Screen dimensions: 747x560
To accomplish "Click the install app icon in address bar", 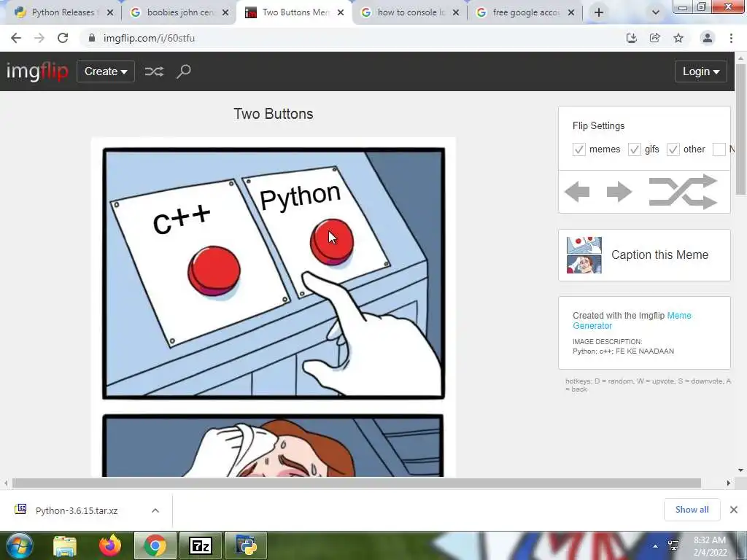I will pos(631,38).
